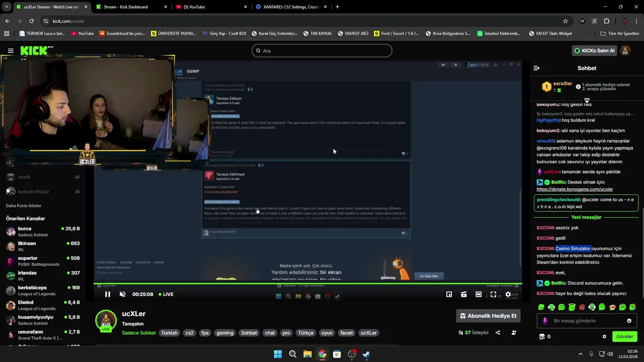Screen dimensions: 644x362
Task: Open the Soundcloud'da çevr... bookmark
Action: (x=122, y=33)
